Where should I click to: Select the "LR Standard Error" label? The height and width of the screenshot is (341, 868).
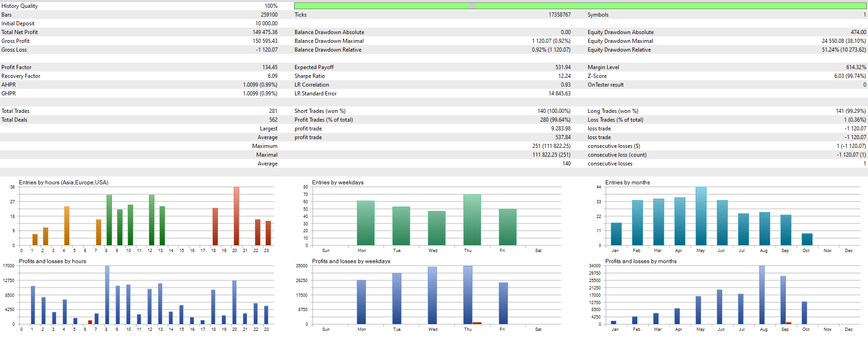click(315, 94)
